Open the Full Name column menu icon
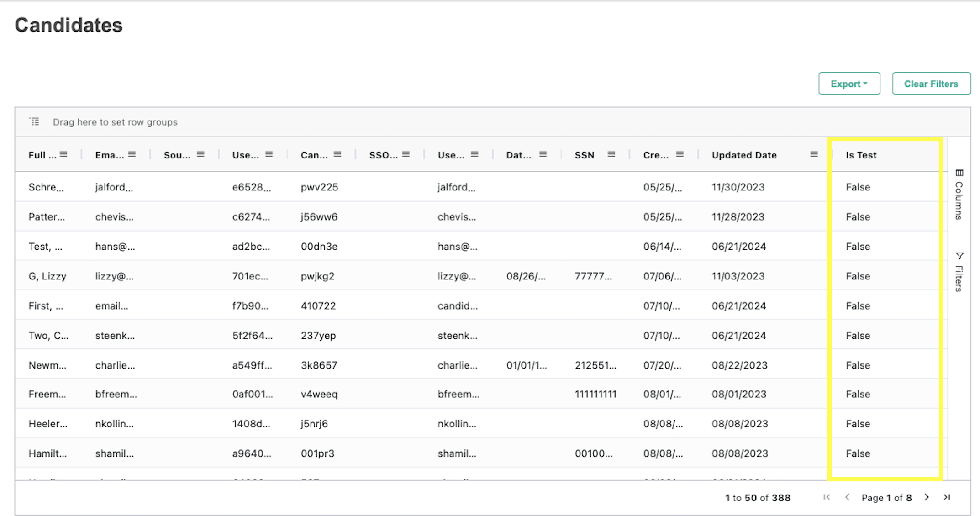The image size is (980, 516). [x=63, y=154]
